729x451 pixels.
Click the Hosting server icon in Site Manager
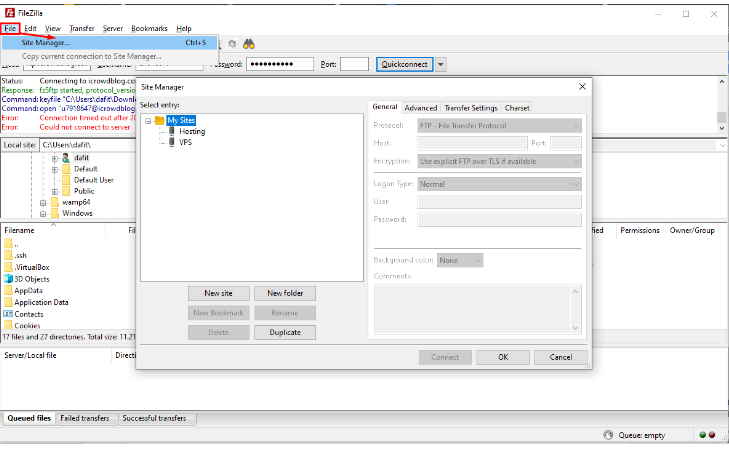(172, 132)
